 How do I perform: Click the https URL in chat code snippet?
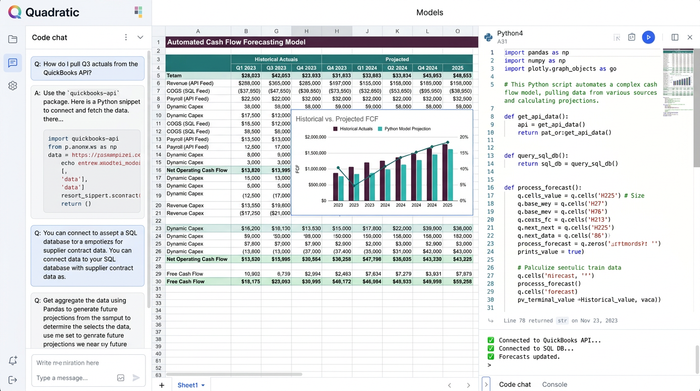tap(106, 155)
